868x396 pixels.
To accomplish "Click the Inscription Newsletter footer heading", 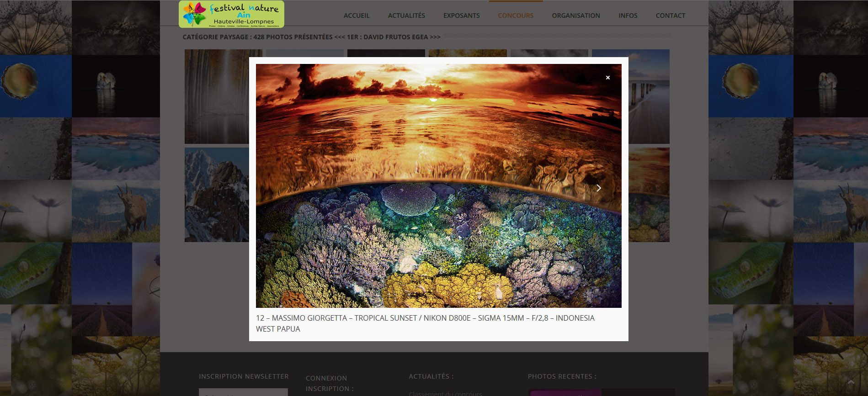I will [244, 376].
